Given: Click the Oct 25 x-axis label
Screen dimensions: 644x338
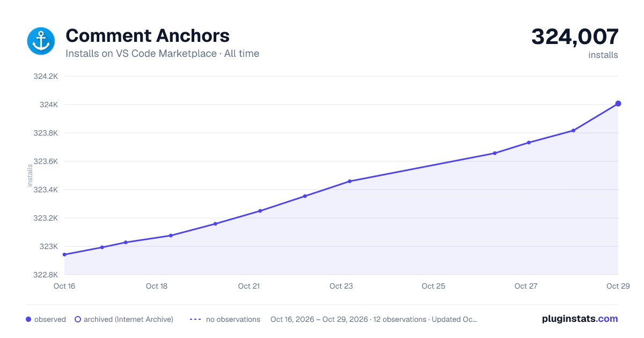Looking at the screenshot, I should [x=434, y=286].
